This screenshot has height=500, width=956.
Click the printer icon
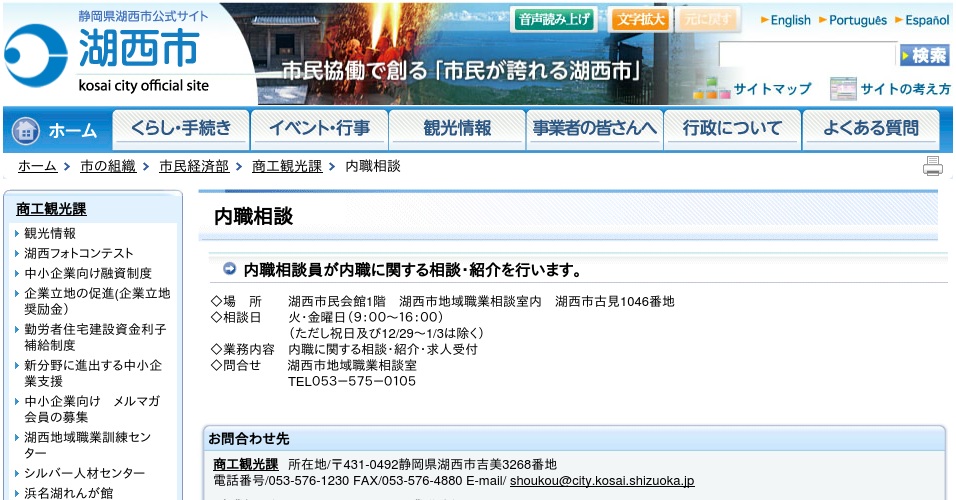(932, 167)
